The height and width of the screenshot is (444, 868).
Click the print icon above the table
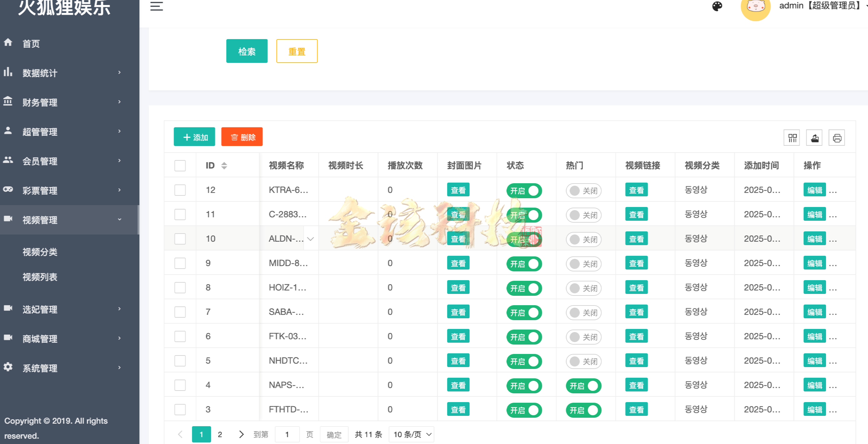click(x=837, y=138)
